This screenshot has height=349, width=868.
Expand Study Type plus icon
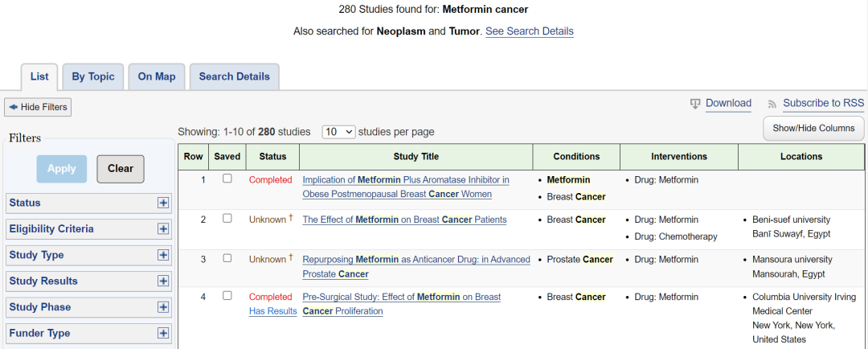click(x=162, y=255)
